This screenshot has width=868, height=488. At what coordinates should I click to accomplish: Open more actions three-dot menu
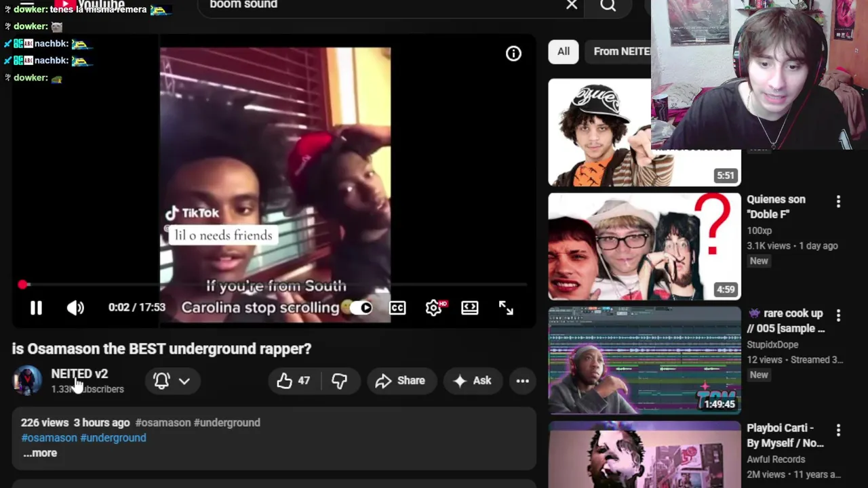tap(522, 381)
